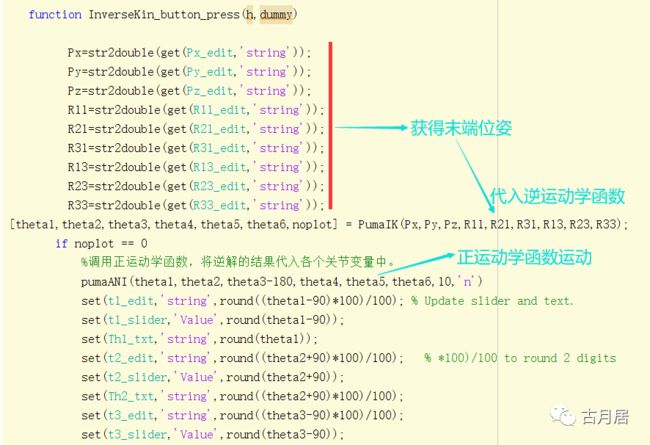Click the set(t1_slider,'Value' line
Screen dimensions: 650x445
pos(213,320)
